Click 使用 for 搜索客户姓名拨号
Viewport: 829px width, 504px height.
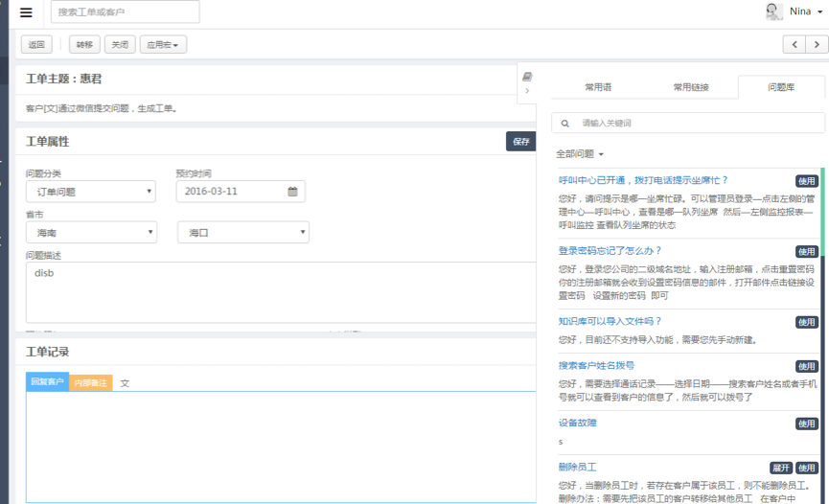(807, 366)
